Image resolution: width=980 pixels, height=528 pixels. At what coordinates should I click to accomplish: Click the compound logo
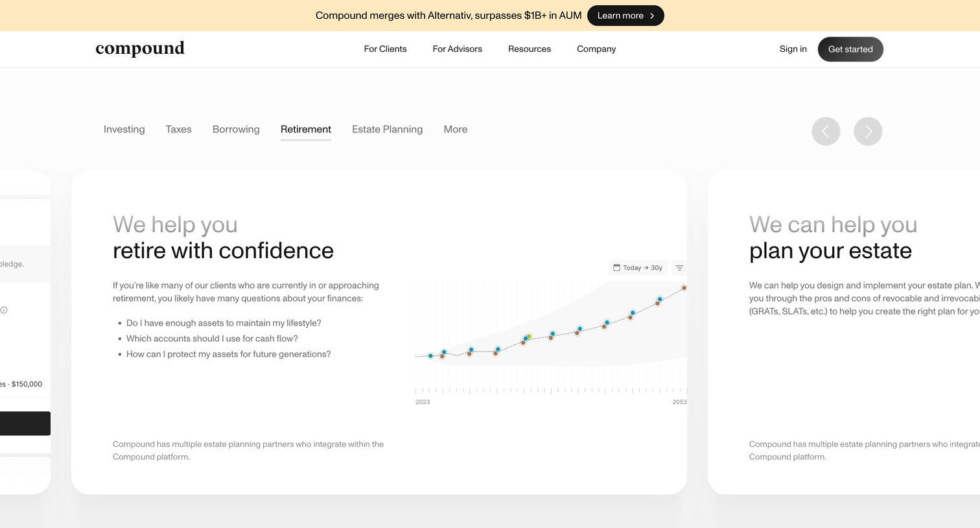coord(140,49)
